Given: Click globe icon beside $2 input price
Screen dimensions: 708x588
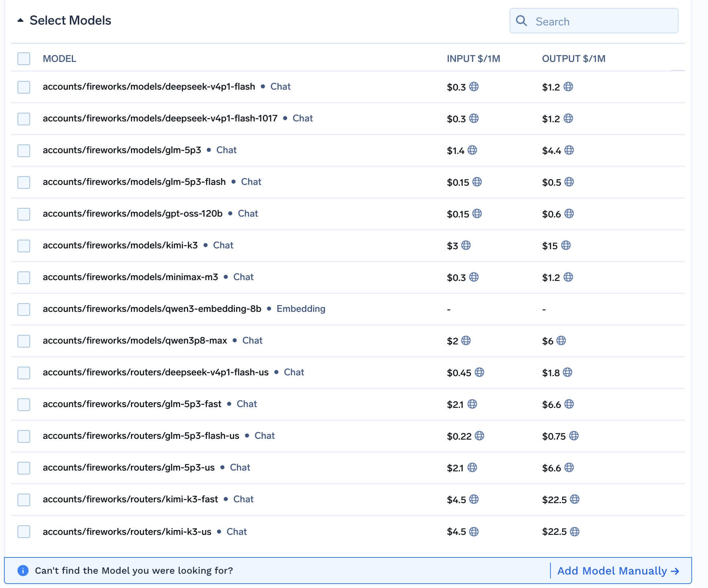Looking at the screenshot, I should pyautogui.click(x=466, y=340).
